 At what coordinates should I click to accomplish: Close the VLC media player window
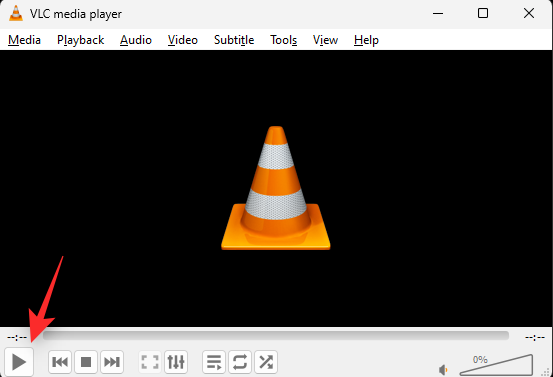tap(529, 13)
